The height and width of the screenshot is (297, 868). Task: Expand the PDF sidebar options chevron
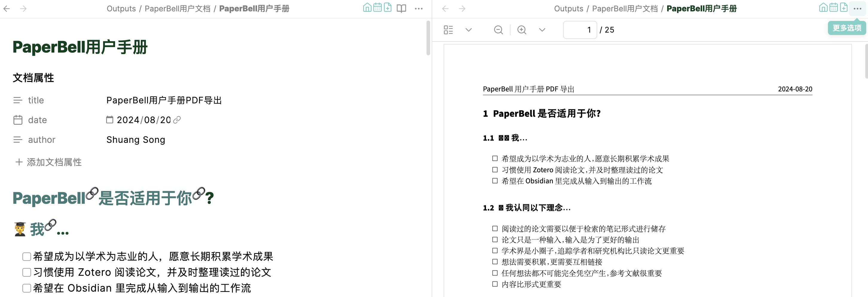pos(468,30)
